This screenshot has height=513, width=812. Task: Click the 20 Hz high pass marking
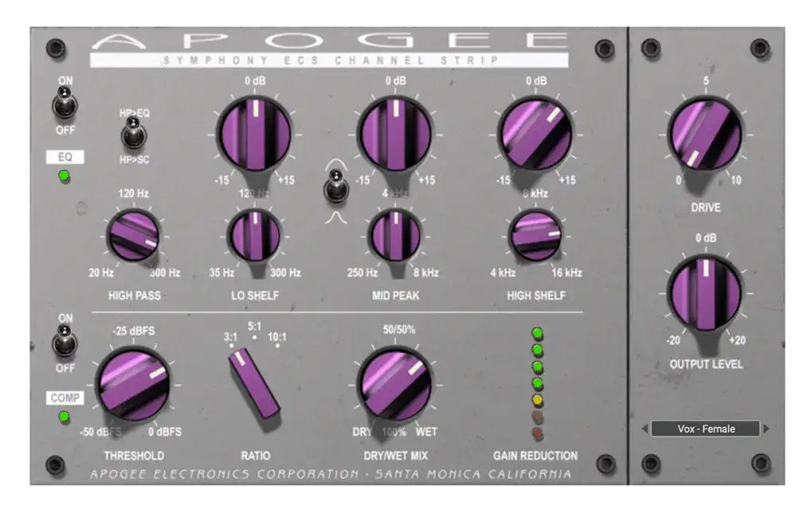point(101,272)
